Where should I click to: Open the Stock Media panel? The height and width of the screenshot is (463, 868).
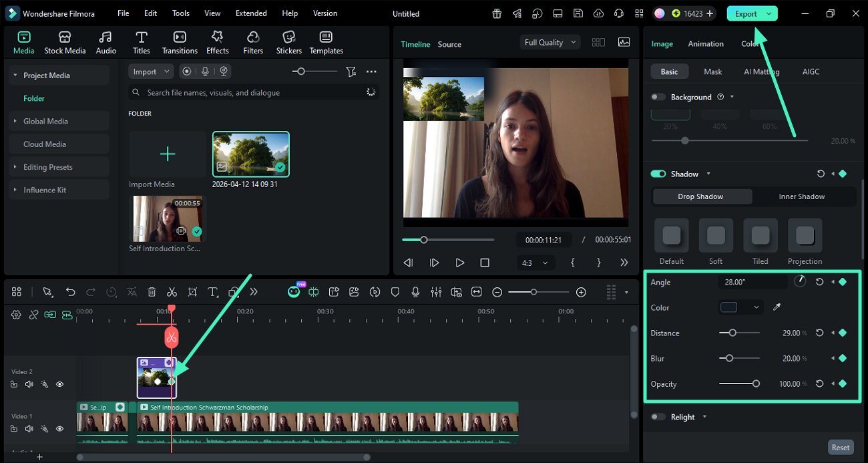tap(65, 43)
